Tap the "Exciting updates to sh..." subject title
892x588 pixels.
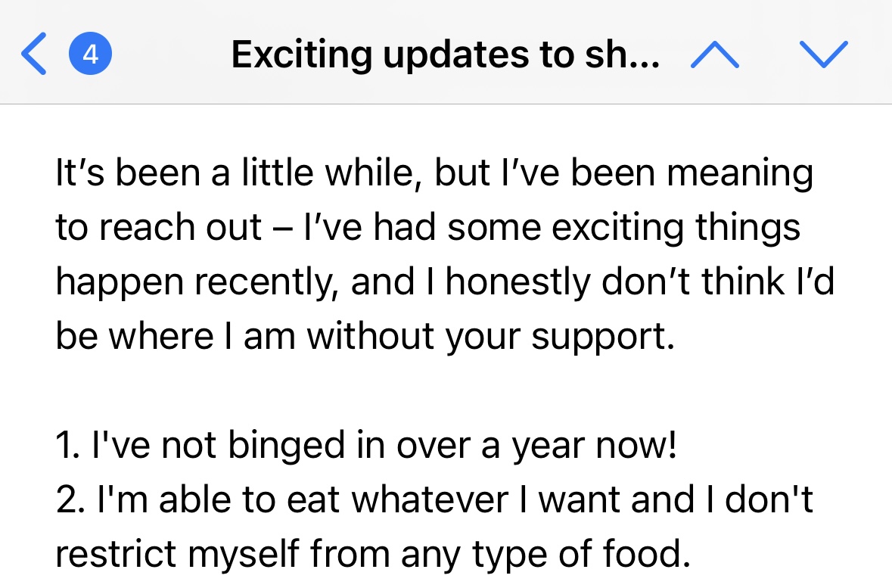[x=446, y=54]
